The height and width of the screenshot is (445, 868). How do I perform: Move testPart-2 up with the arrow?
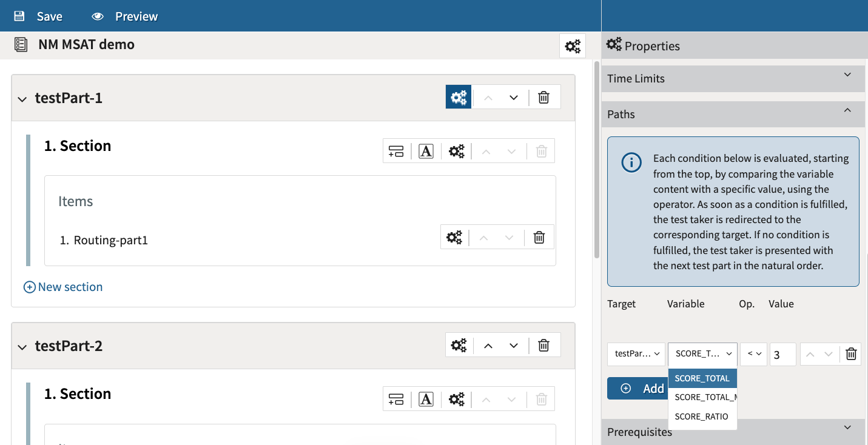[x=488, y=346]
